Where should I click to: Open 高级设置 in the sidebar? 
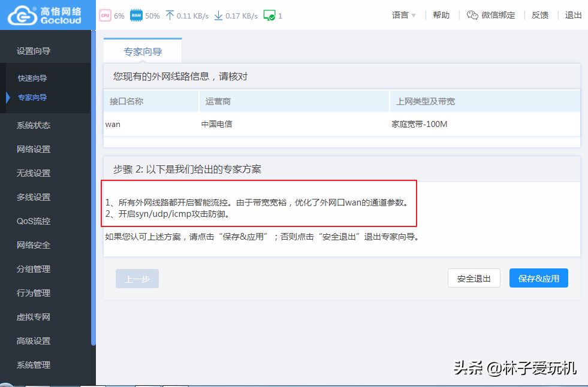point(34,341)
